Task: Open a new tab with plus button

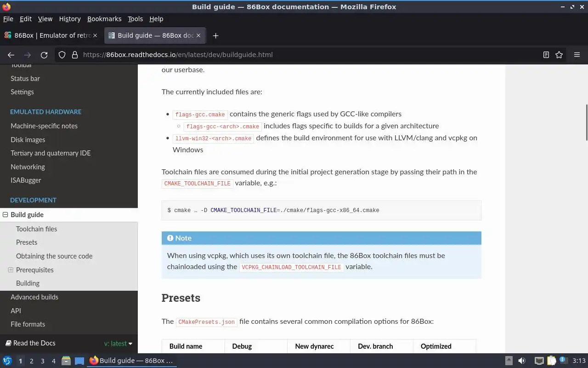Action: [215, 35]
